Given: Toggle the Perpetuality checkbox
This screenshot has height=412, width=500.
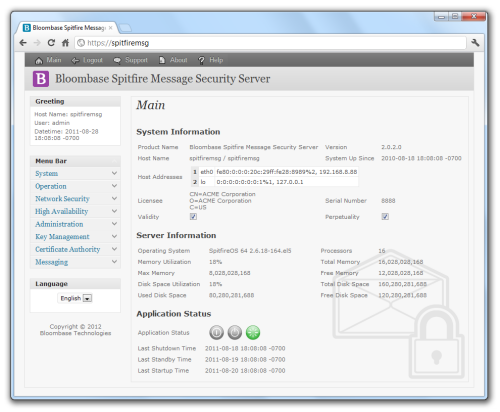Looking at the screenshot, I should click(385, 217).
